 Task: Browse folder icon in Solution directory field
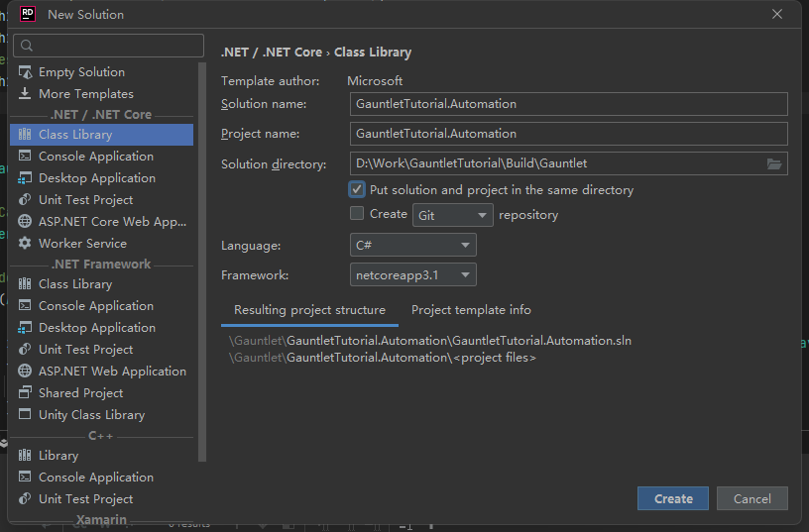point(774,163)
